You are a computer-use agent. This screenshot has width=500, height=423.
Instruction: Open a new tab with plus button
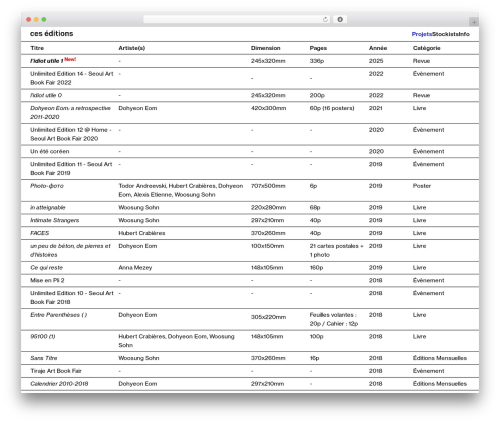(474, 22)
